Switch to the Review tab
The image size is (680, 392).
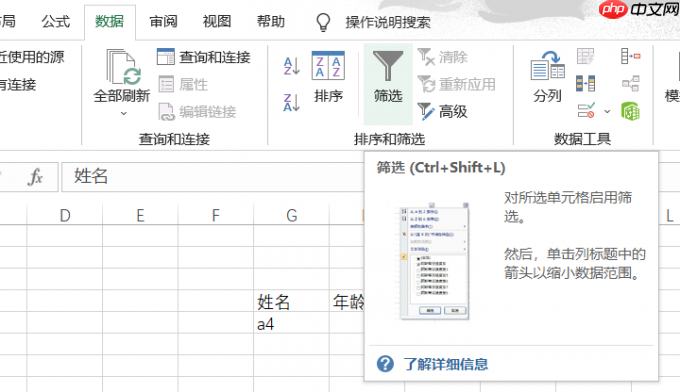[163, 21]
